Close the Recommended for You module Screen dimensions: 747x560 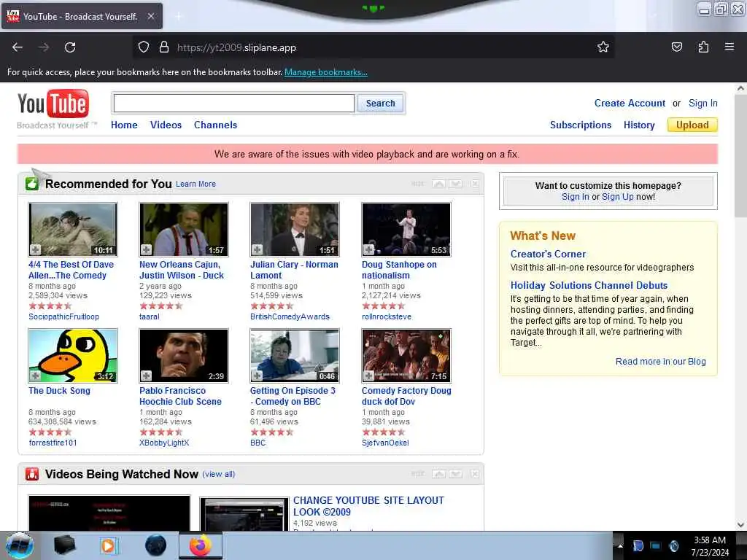tap(474, 184)
